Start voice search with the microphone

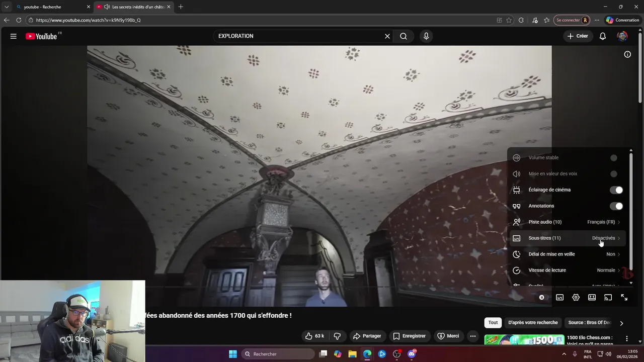(426, 36)
